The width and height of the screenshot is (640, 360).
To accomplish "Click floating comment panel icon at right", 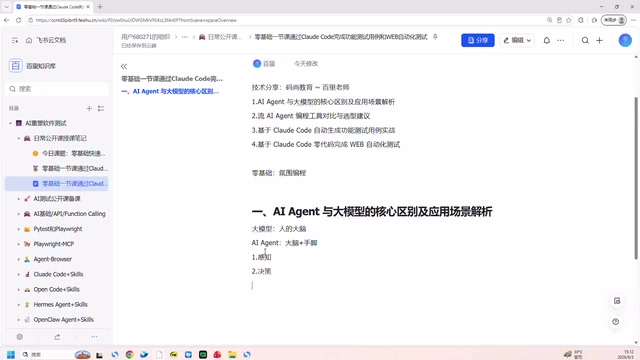I will click(x=617, y=301).
